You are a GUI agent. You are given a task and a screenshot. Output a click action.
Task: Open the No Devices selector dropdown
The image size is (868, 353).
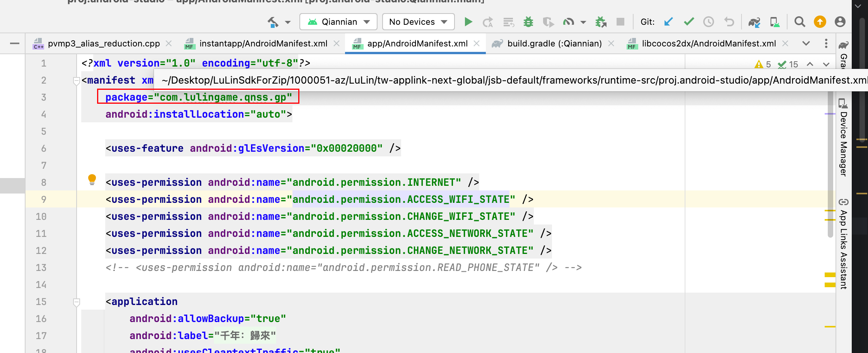418,22
